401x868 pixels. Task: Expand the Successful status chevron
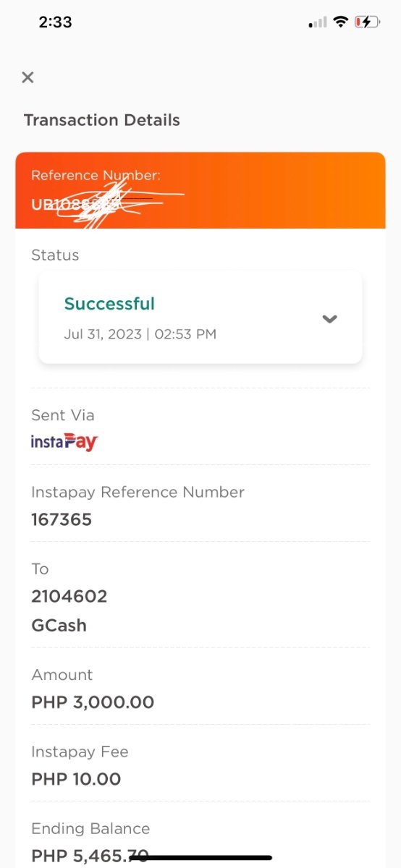tap(330, 319)
